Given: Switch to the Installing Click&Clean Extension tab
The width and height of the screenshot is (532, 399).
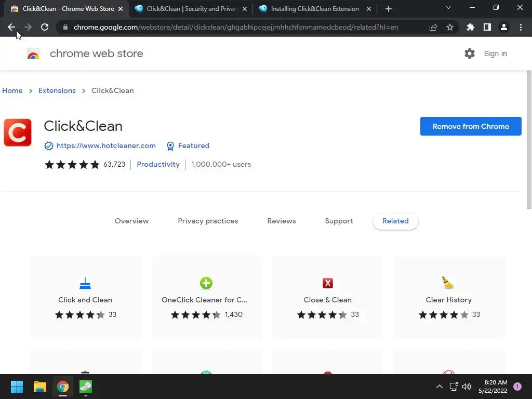Looking at the screenshot, I should (315, 9).
